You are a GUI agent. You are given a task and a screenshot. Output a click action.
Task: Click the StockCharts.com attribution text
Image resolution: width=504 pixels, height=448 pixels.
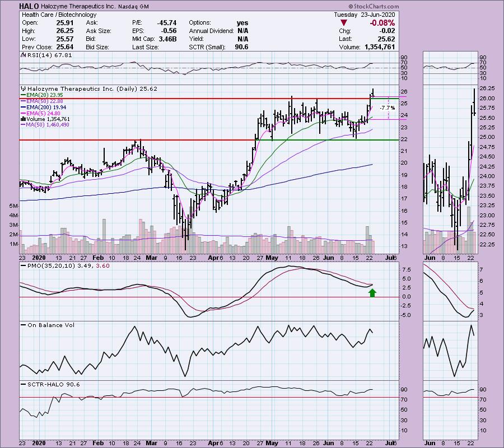374,6
